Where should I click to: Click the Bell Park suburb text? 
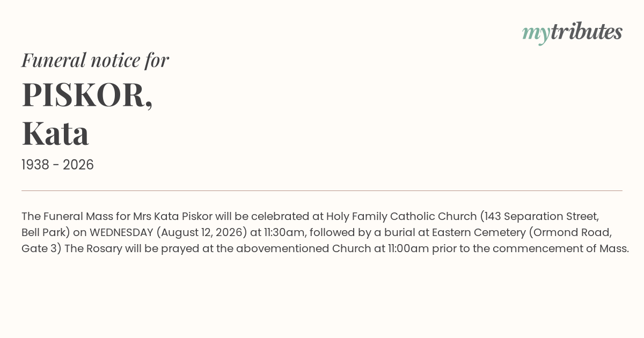(x=45, y=232)
